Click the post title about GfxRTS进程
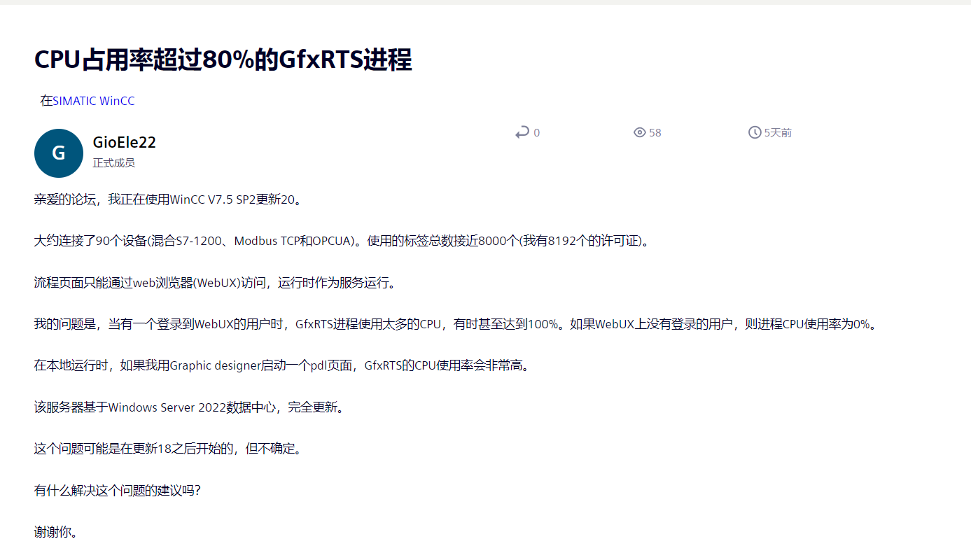971x560 pixels. 223,60
